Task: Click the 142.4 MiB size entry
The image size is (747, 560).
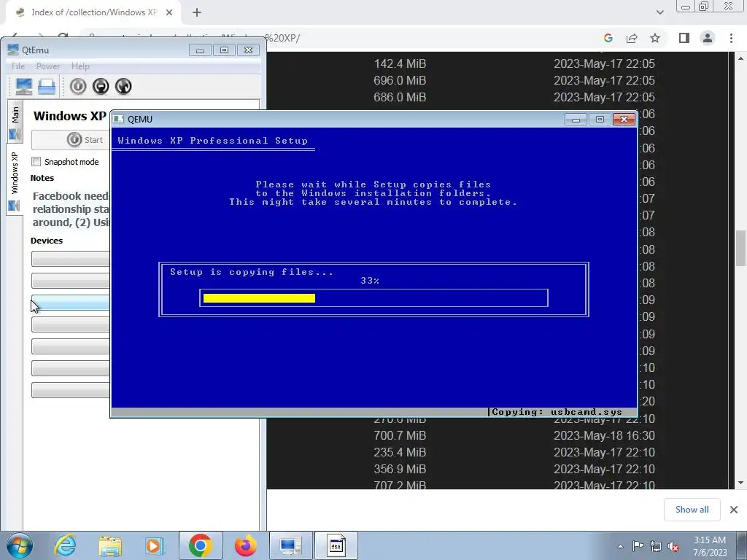Action: click(400, 64)
